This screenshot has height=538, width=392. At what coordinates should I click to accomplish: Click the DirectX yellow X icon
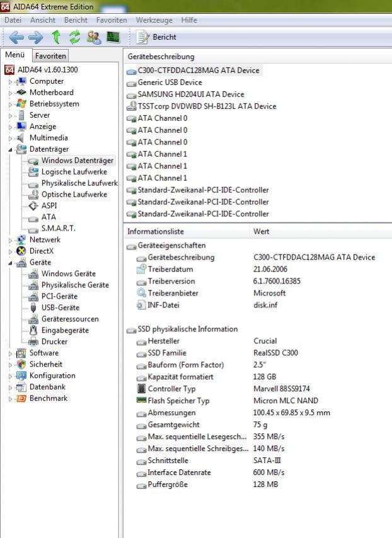[x=21, y=251]
